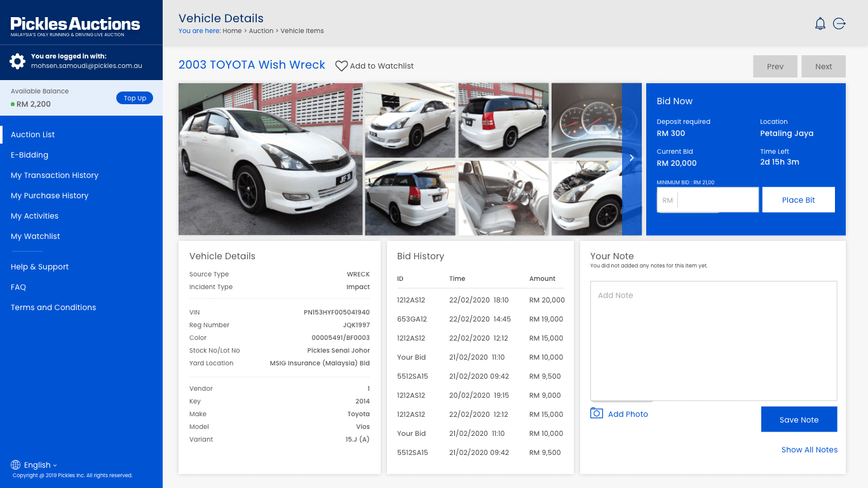868x488 pixels.
Task: Click user email mohsen.samoudi@pickles.com.au
Action: point(86,66)
